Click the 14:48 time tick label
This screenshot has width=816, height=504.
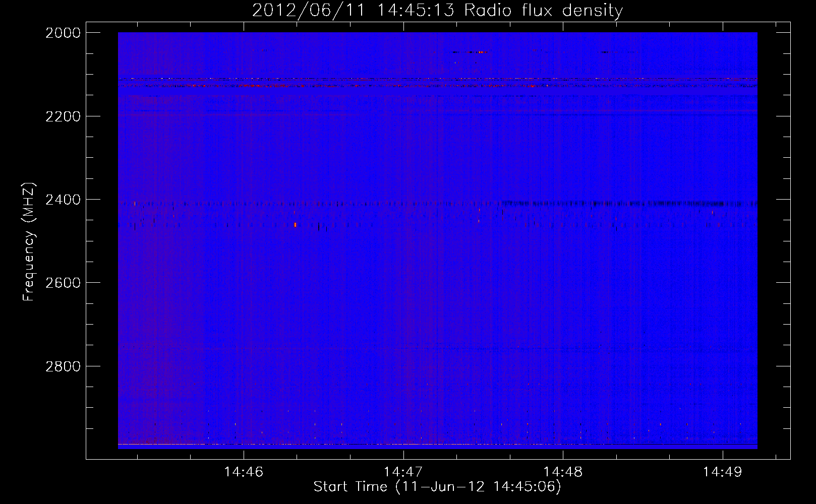click(x=563, y=472)
